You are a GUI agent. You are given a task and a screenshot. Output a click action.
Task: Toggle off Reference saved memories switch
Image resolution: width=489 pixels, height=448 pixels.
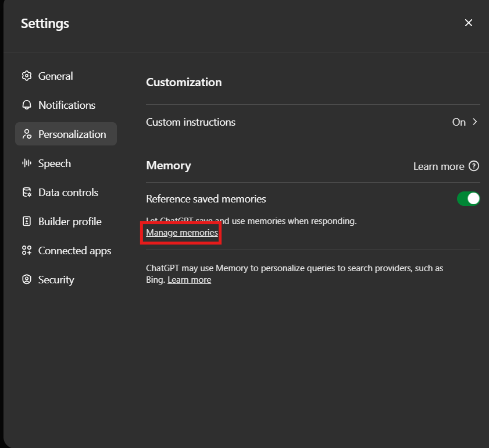click(468, 199)
